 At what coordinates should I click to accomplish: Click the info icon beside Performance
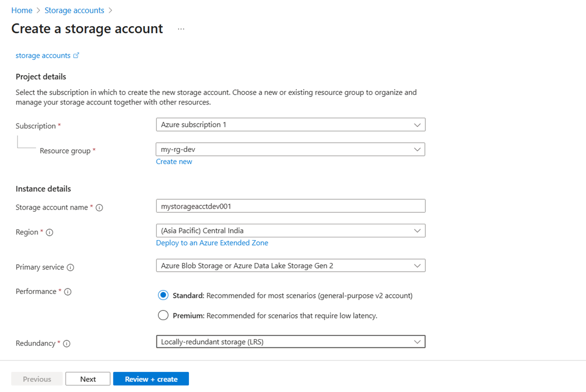click(67, 291)
